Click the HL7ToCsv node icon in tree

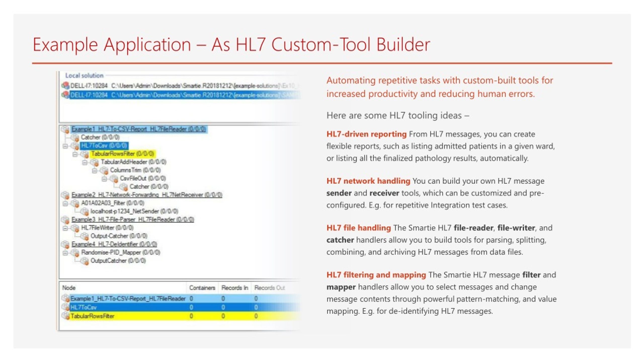click(75, 146)
